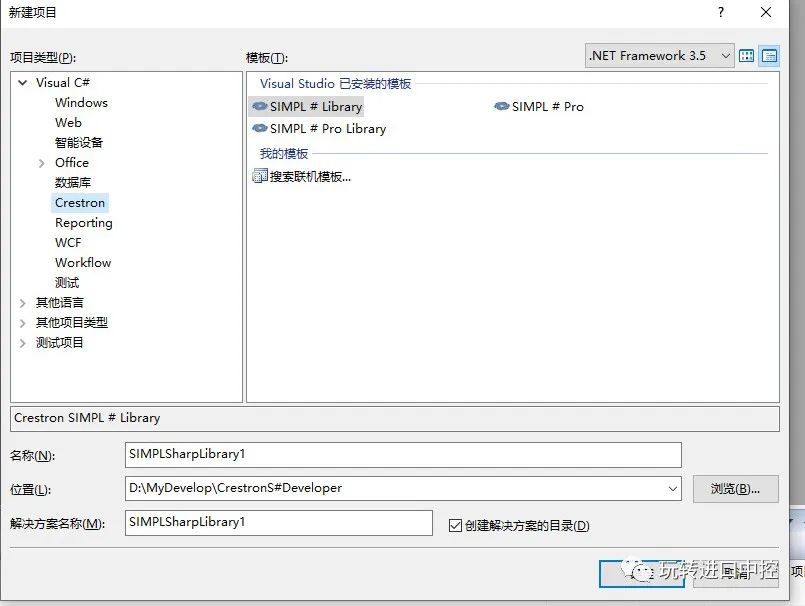The width and height of the screenshot is (805, 606).
Task: Switch to small icons list view
Action: click(769, 55)
